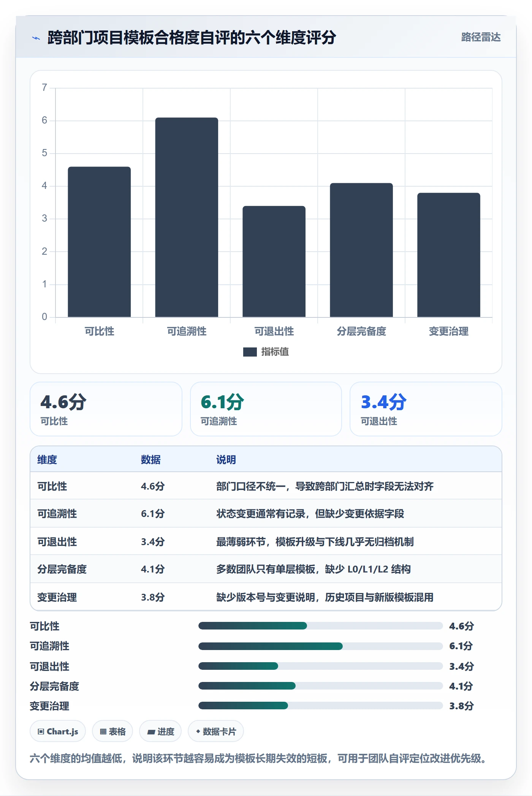Click the 路径雷达 label in the header
This screenshot has height=796, width=532.
click(481, 37)
